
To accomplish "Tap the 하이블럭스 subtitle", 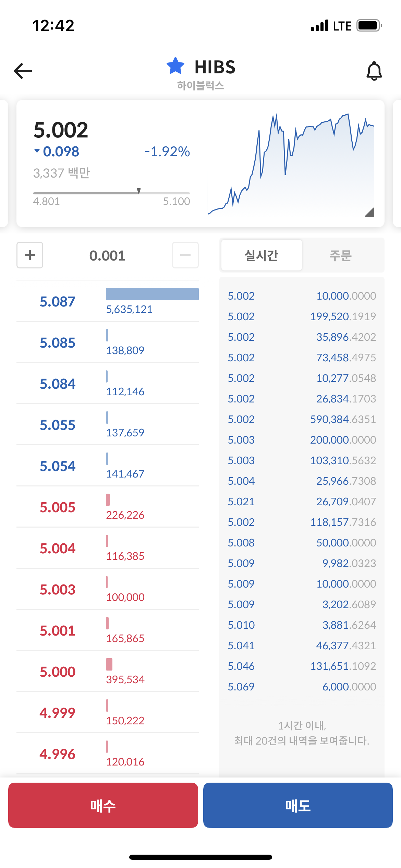I will coord(200,85).
